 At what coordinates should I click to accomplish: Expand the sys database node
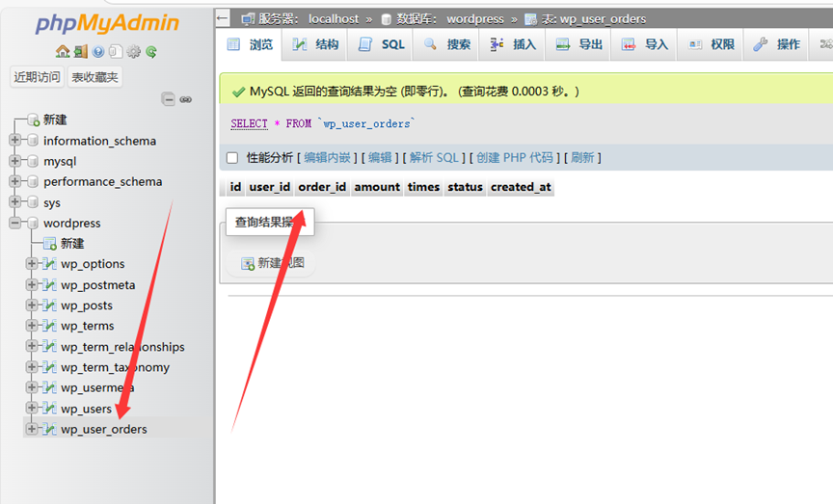point(15,202)
